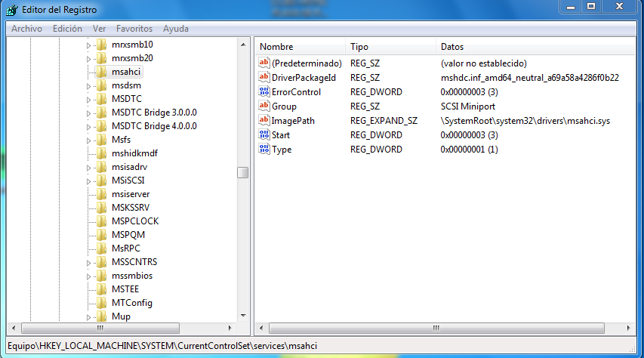Viewport: 644px width, 358px height.
Task: Click the Type value data "0x00000001 (1)"
Action: pyautogui.click(x=469, y=150)
